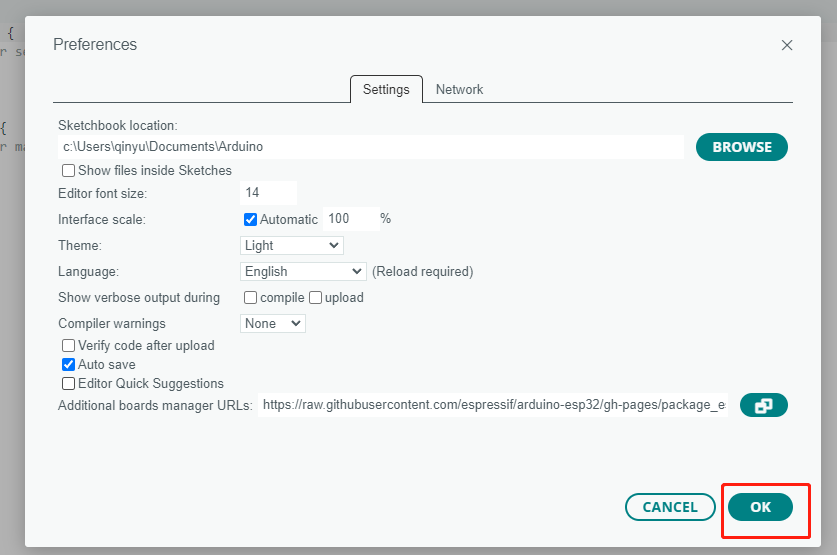Expand the Language dropdown set to English
The image size is (837, 555).
304,271
